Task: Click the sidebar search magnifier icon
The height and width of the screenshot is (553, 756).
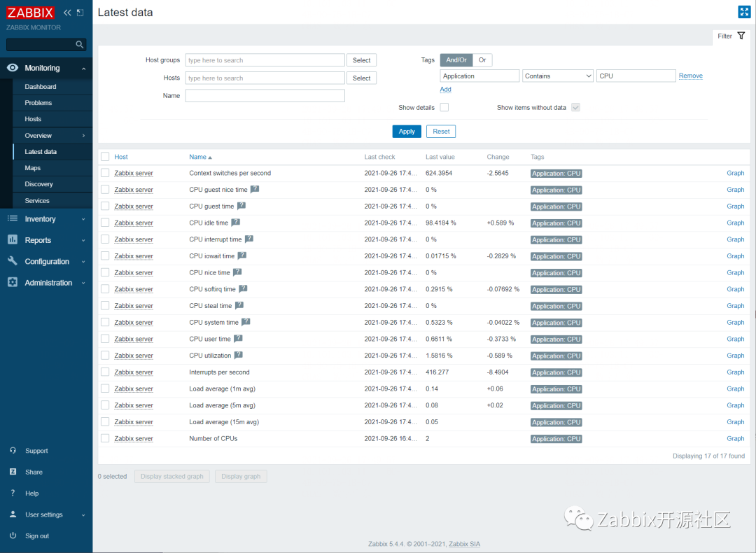Action: (80, 45)
